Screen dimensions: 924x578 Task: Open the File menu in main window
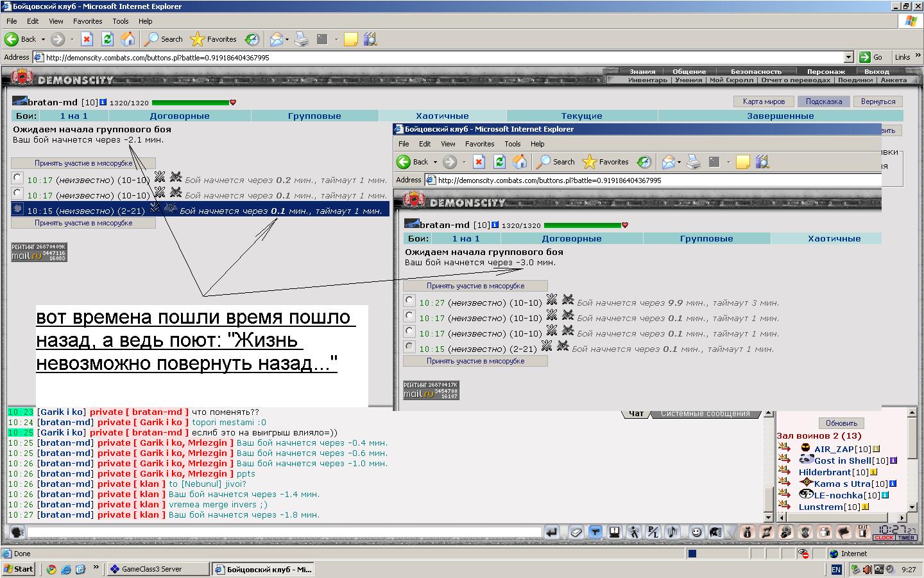tap(12, 21)
